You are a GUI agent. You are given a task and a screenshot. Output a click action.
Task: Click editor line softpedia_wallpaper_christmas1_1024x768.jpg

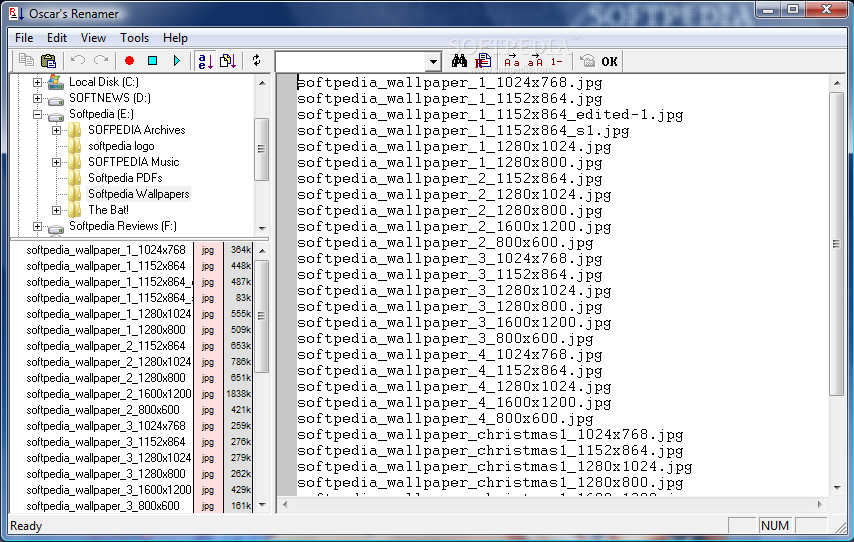point(490,435)
